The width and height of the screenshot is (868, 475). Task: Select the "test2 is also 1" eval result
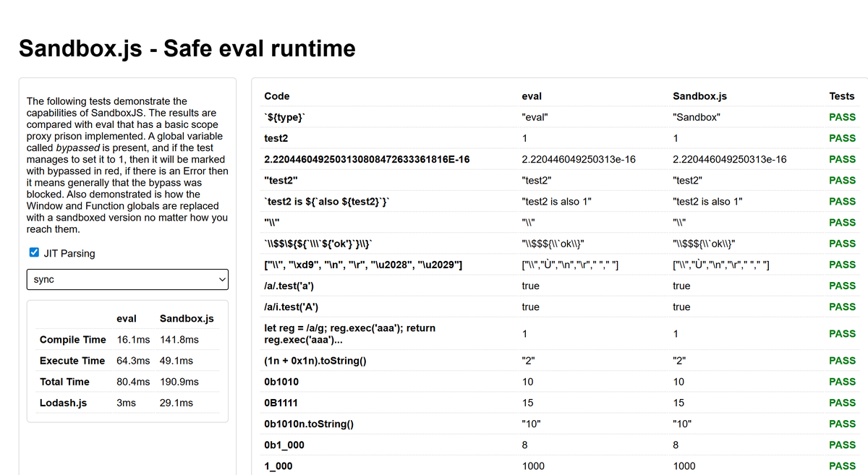click(x=556, y=202)
